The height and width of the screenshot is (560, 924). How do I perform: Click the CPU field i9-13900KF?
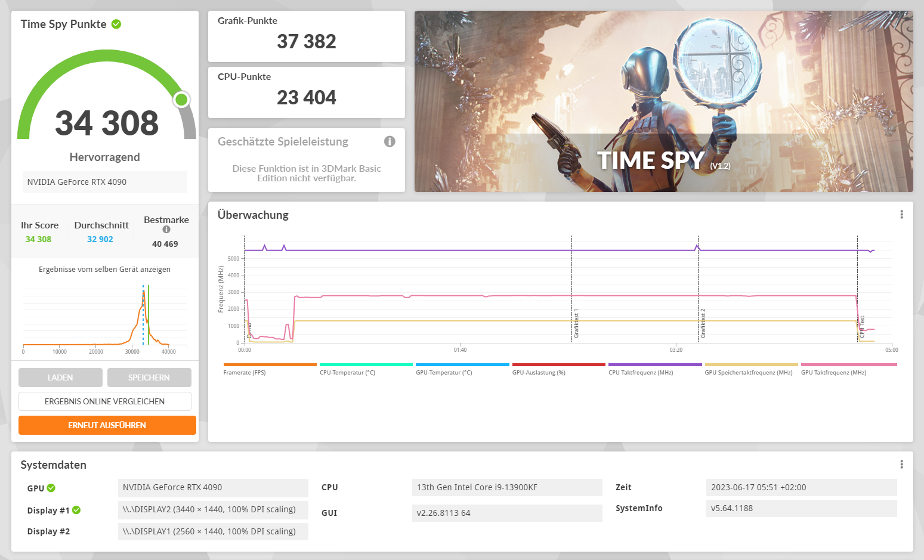(x=507, y=487)
